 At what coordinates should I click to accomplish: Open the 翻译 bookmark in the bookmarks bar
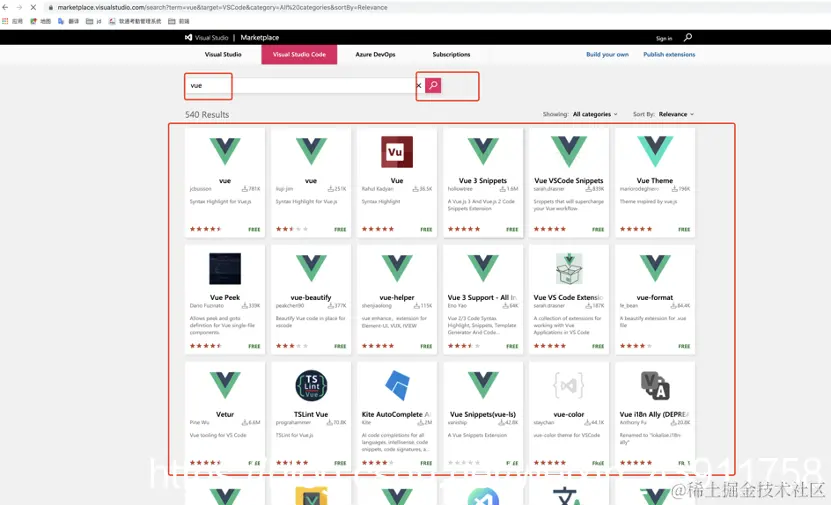click(x=68, y=21)
